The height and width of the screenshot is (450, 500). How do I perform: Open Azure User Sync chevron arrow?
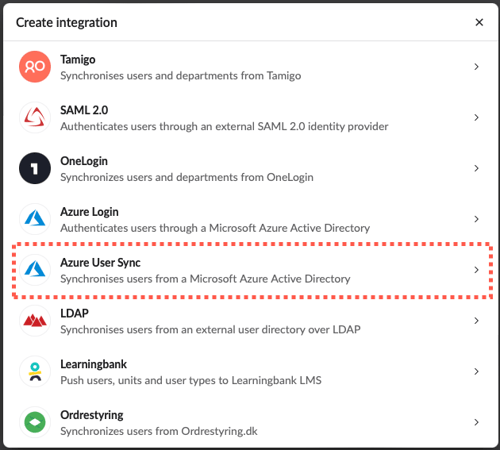pyautogui.click(x=477, y=270)
